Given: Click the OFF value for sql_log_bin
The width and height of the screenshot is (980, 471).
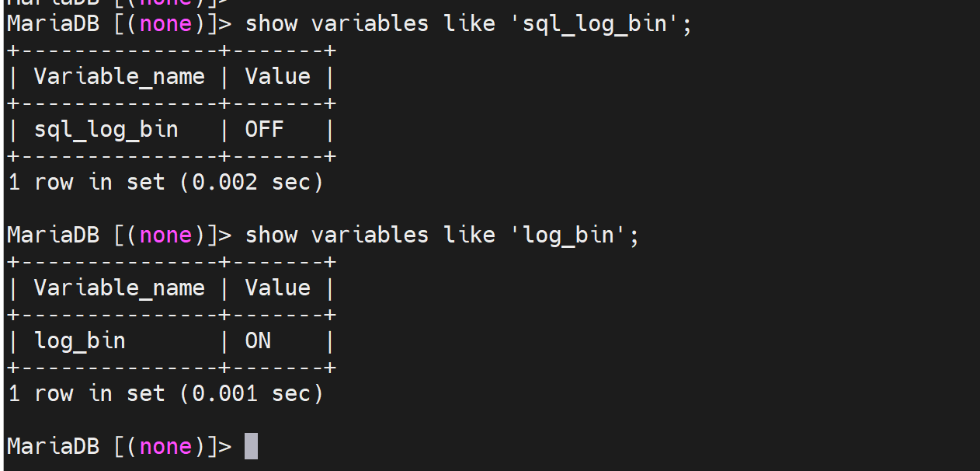Looking at the screenshot, I should click(x=264, y=129).
